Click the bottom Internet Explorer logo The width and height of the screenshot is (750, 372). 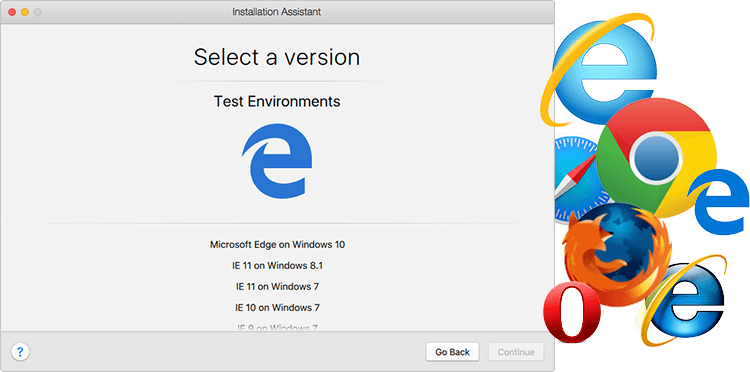683,300
